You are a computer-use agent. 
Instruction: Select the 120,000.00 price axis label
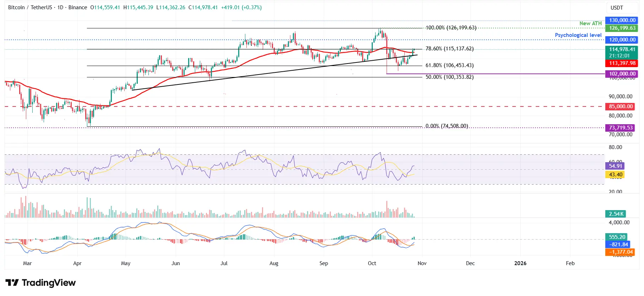[x=622, y=40]
